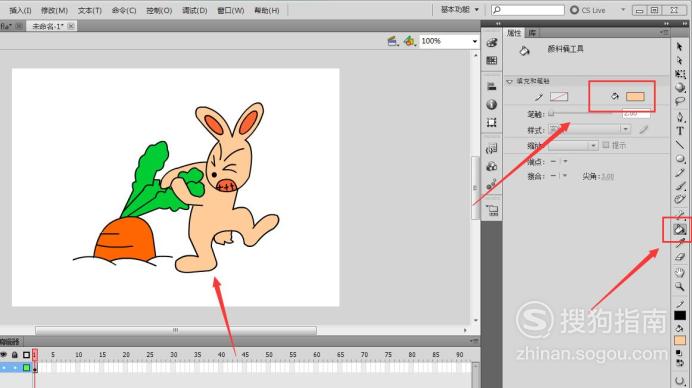Screen dimensions: 692x388
Task: Click the Black and White reset icon
Action: pyautogui.click(x=680, y=353)
